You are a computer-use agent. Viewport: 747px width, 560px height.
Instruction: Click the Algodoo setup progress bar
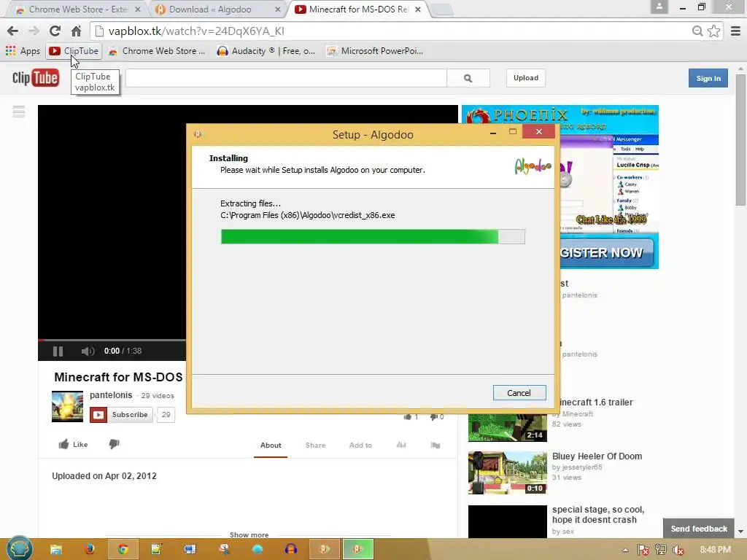click(x=373, y=237)
